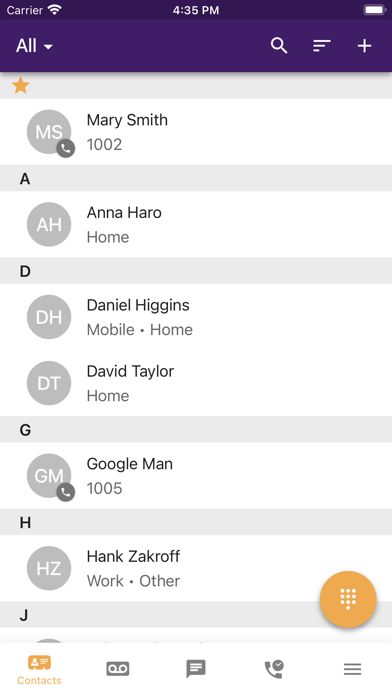
Task: Tap the MS avatar of Mary Smith
Action: [x=50, y=133]
